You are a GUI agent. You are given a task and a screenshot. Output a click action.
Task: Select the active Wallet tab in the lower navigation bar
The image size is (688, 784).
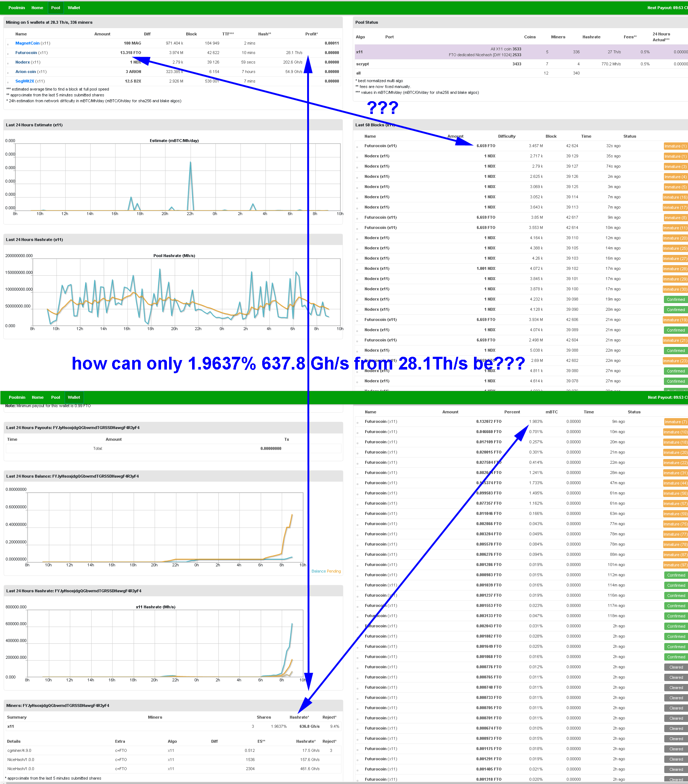[x=74, y=397]
